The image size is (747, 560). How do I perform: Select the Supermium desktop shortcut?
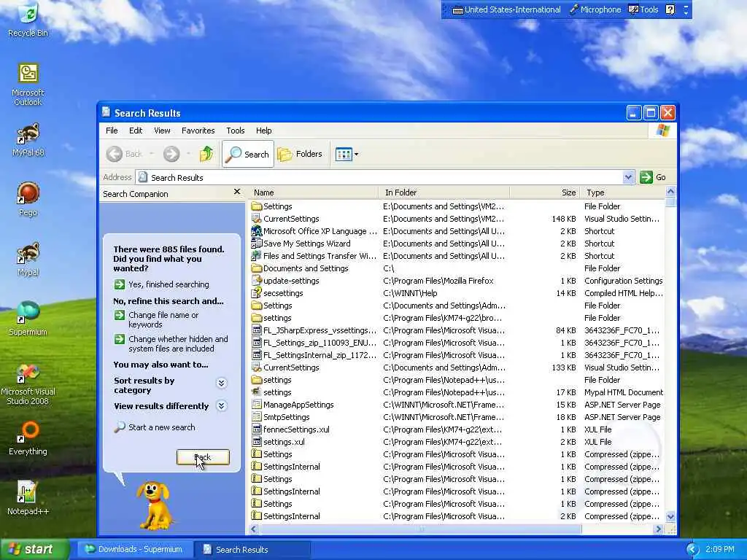tap(28, 319)
